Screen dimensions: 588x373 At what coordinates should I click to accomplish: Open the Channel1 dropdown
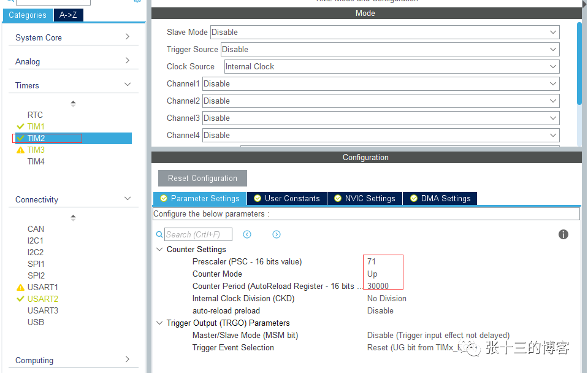381,83
